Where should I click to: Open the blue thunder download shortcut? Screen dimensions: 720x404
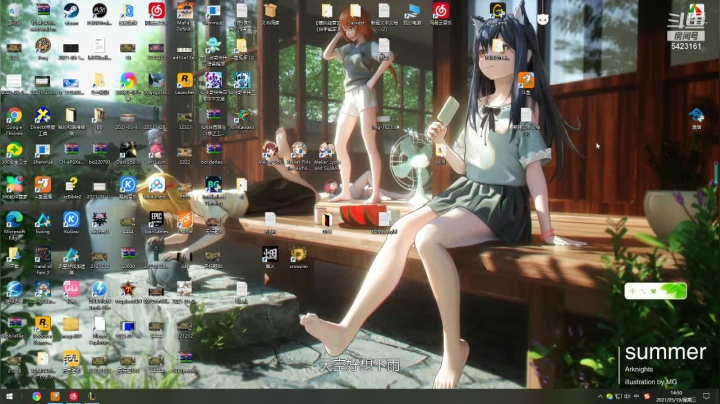(x=100, y=290)
